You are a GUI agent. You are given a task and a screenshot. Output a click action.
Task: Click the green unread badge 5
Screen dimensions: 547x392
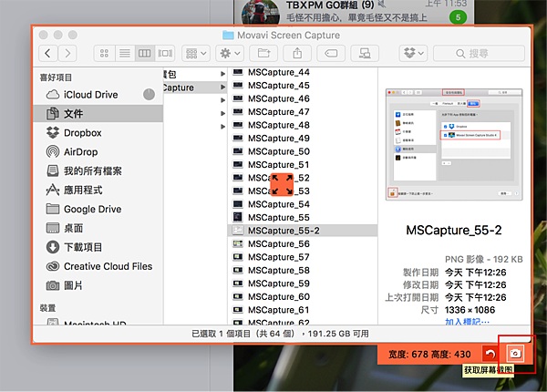pyautogui.click(x=458, y=17)
